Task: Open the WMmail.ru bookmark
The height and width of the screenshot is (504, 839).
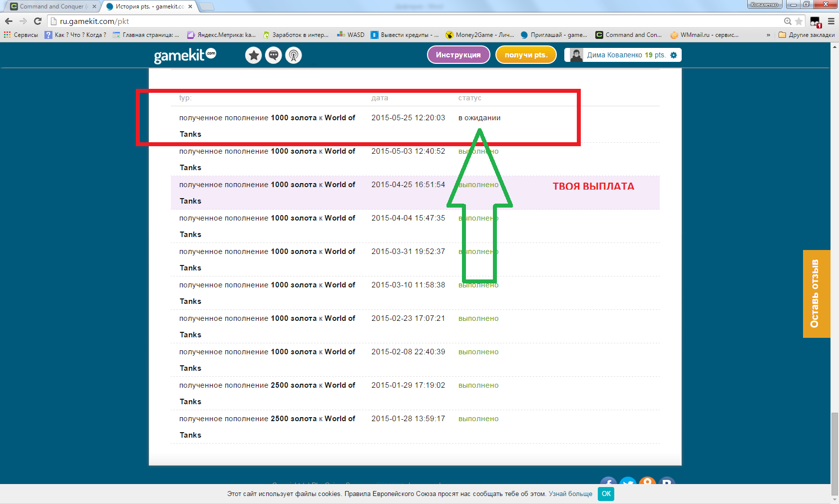Action: click(704, 35)
